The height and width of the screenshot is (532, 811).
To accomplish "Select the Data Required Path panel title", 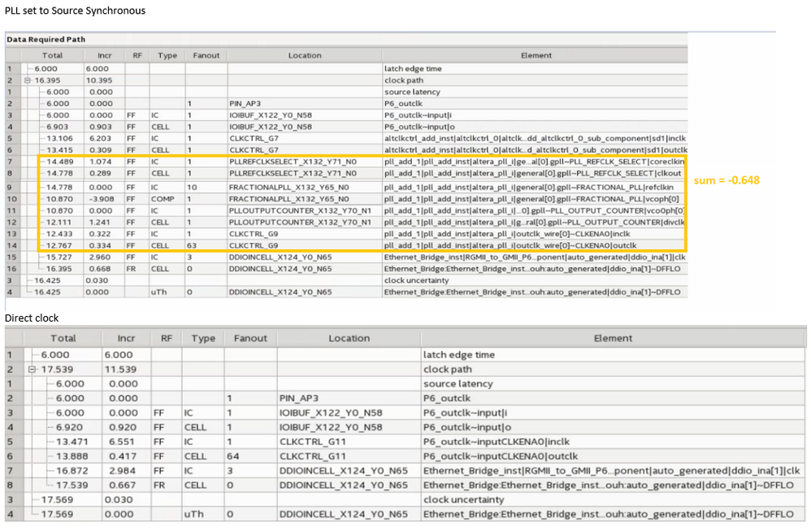I will coord(46,39).
